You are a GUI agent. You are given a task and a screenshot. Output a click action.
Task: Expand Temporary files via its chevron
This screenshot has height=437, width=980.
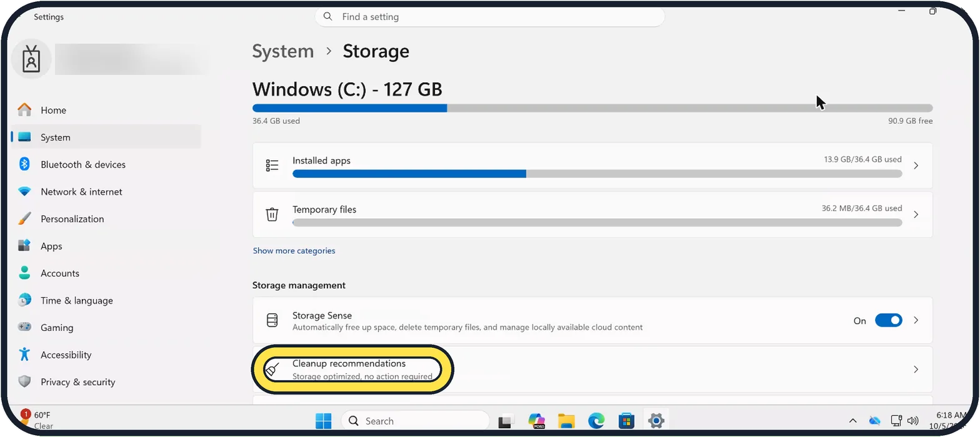[x=916, y=214]
